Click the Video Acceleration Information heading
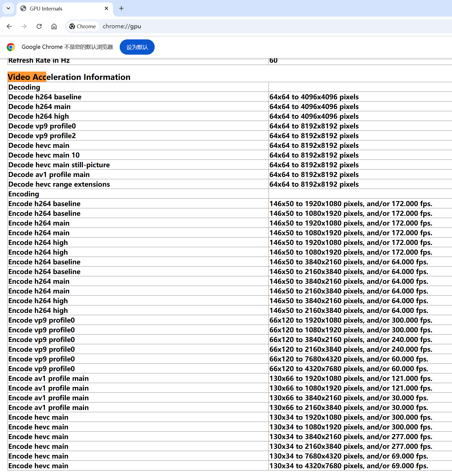The width and height of the screenshot is (452, 476). 69,77
